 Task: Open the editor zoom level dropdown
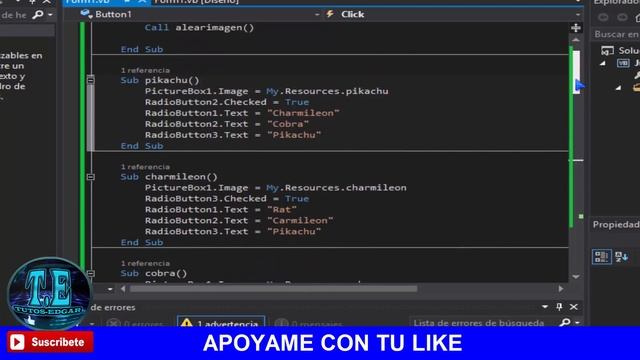coord(110,289)
